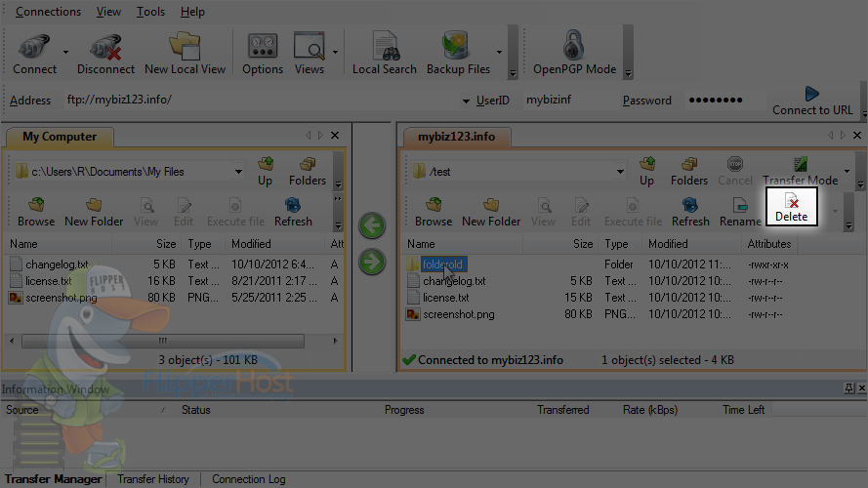Screen dimensions: 868x488
Task: Click the Views toolbar icon
Action: (x=309, y=54)
